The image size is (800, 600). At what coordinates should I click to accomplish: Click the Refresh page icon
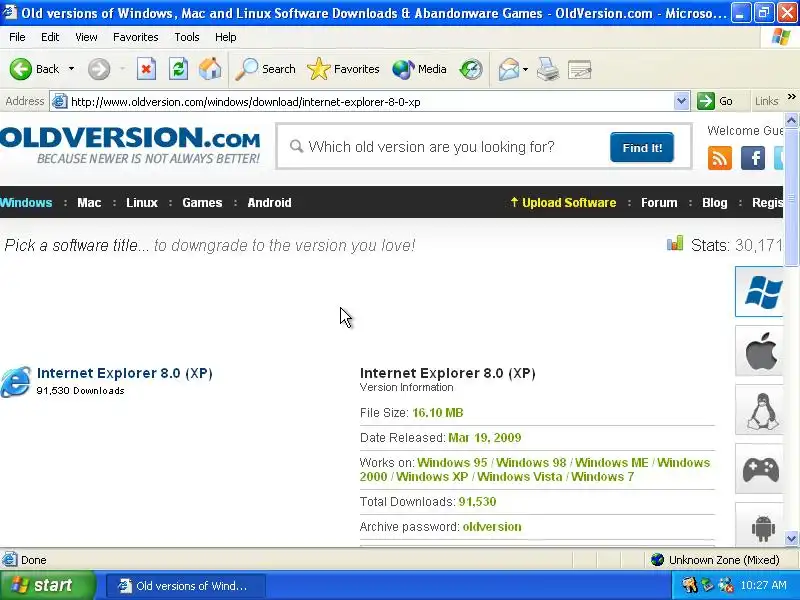coord(179,69)
